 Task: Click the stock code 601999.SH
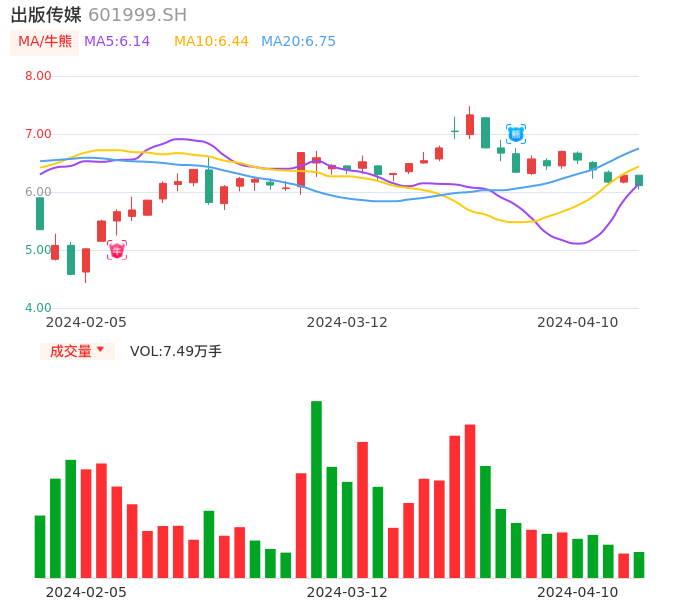[137, 15]
